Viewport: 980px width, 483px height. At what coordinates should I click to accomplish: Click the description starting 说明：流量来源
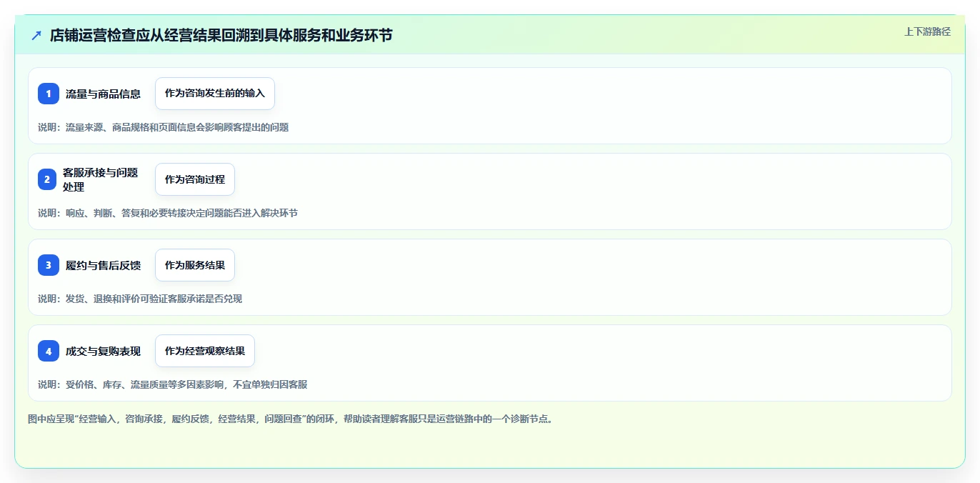click(x=164, y=127)
